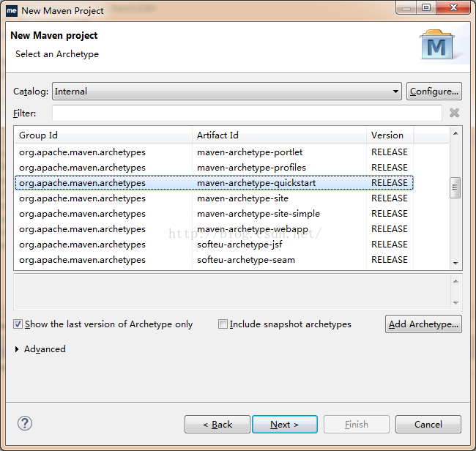This screenshot has width=476, height=451.
Task: Click RELEASE version of maven-archetype-webapp
Action: 390,229
